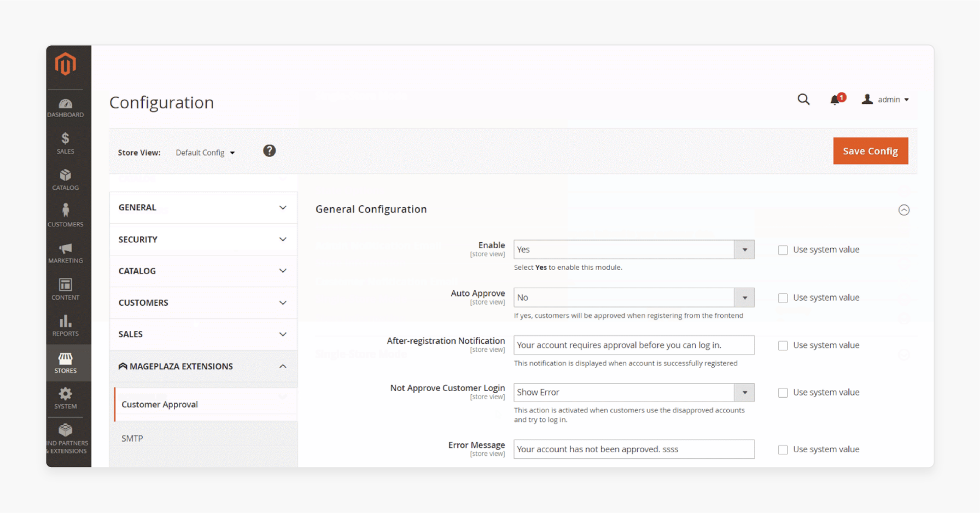The width and height of the screenshot is (980, 513).
Task: Collapse the General Configuration section
Action: point(904,210)
